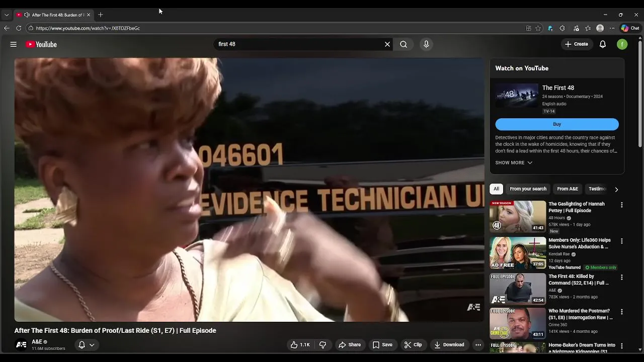The height and width of the screenshot is (362, 644).
Task: Open Gaslighting of Hannah Pettey thumbnail
Action: 518,216
